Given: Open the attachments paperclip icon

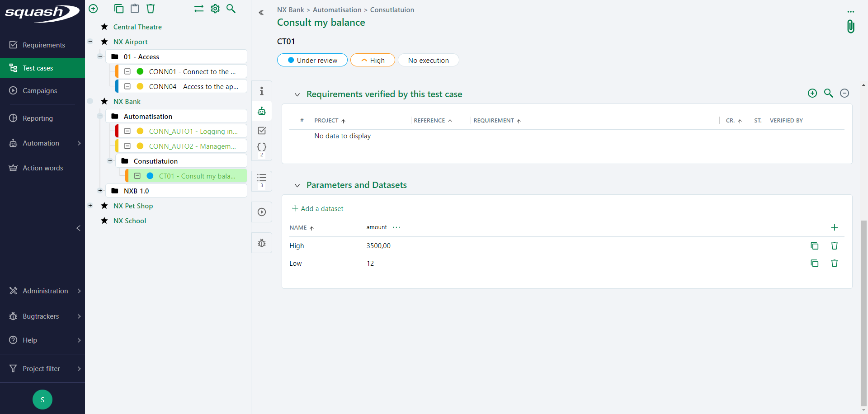Looking at the screenshot, I should pos(851,27).
